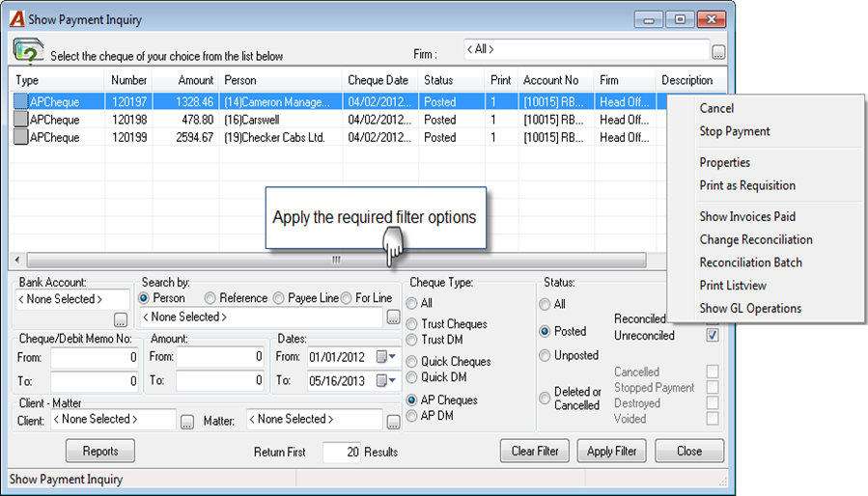Open Matter lookup ellipsis button
Image resolution: width=868 pixels, height=496 pixels.
point(393,422)
